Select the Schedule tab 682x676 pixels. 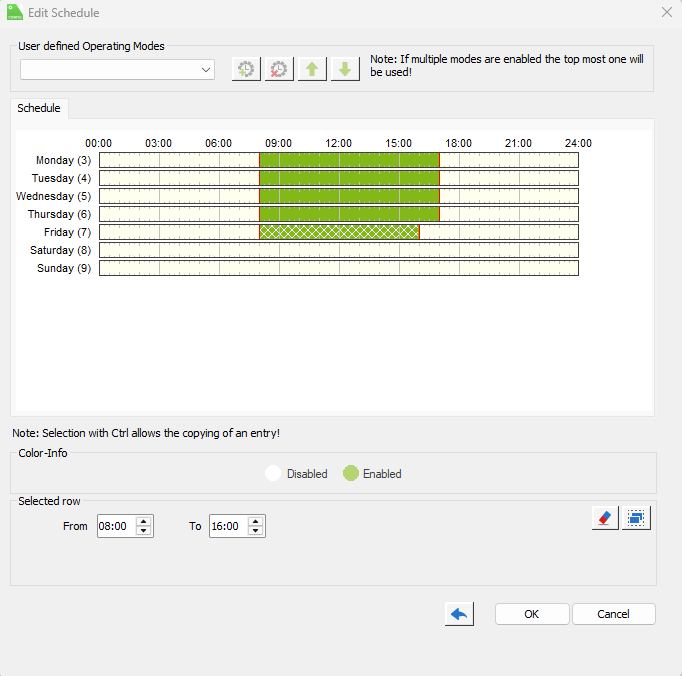point(39,108)
